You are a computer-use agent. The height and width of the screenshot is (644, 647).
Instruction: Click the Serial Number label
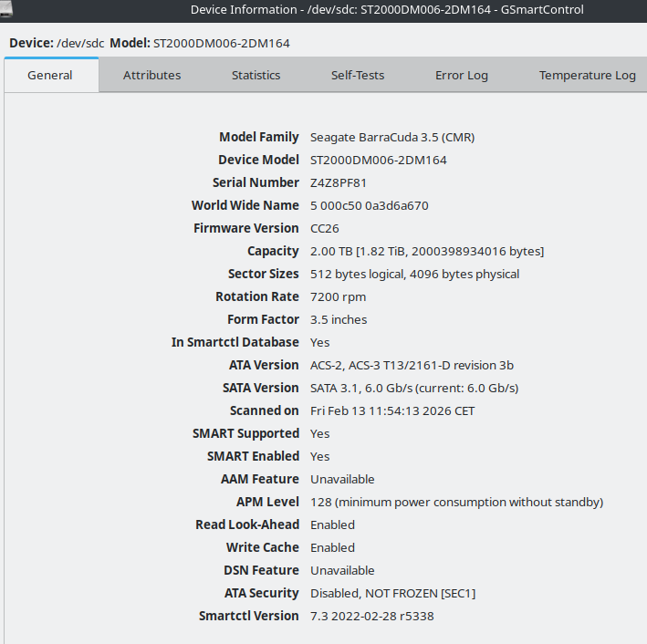click(x=256, y=182)
